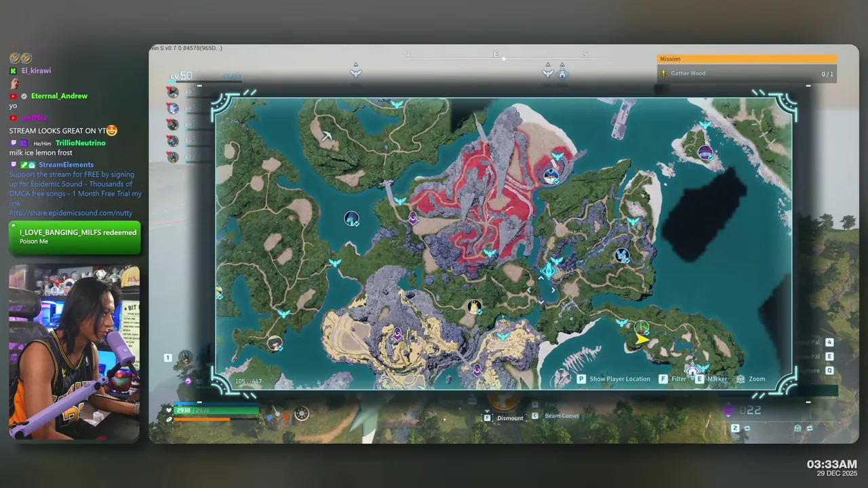Click the 105, -447 map coordinates
868x488 pixels.
pos(248,381)
